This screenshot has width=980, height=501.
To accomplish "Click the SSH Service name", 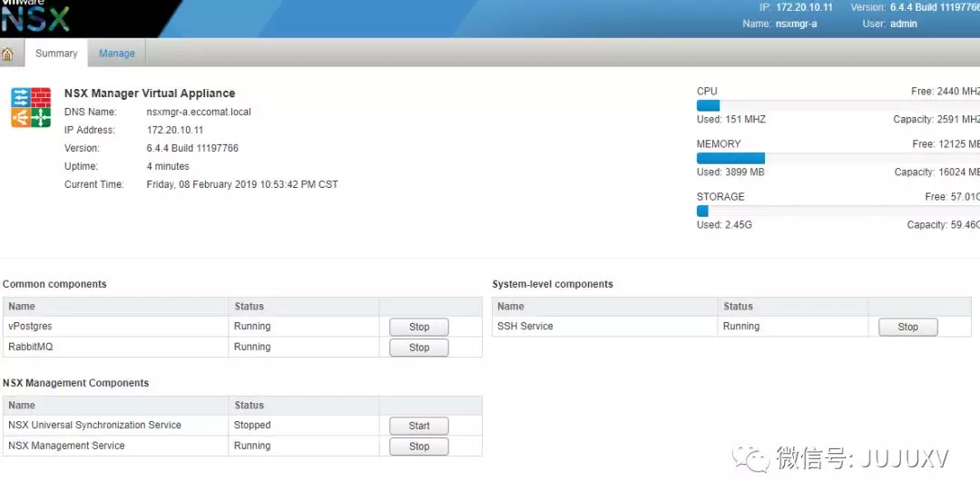I will [525, 327].
